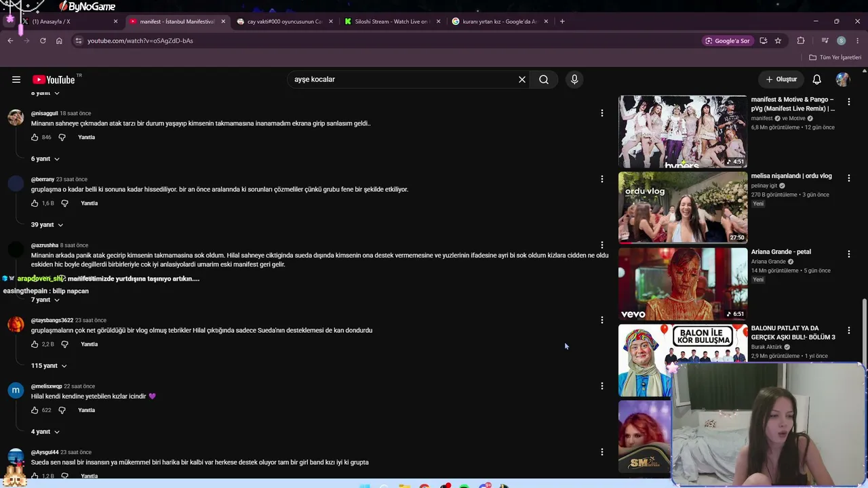This screenshot has width=868, height=488.
Task: Click the Oluştur create button
Action: pyautogui.click(x=781, y=79)
